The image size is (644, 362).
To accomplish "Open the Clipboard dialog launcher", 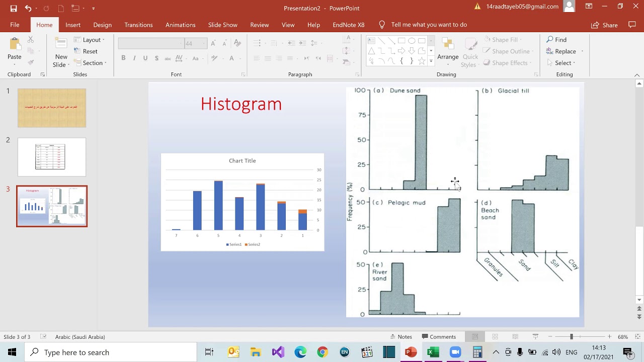I will point(42,74).
